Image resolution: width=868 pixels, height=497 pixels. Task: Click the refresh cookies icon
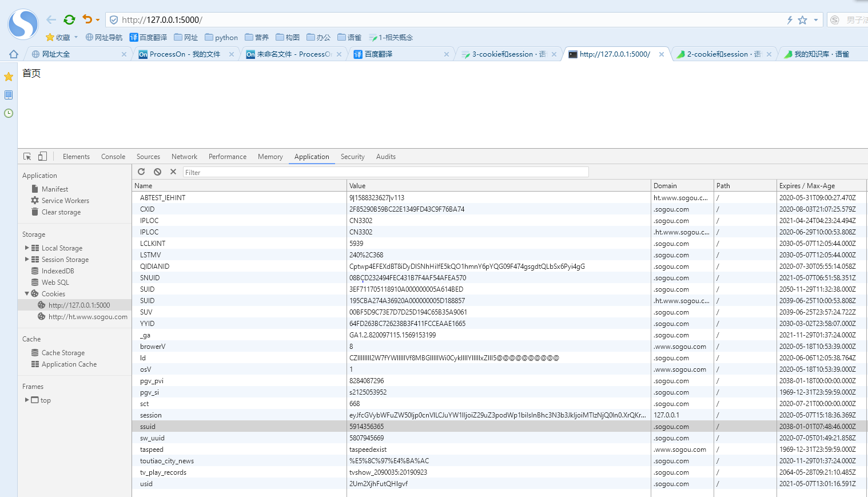point(141,172)
